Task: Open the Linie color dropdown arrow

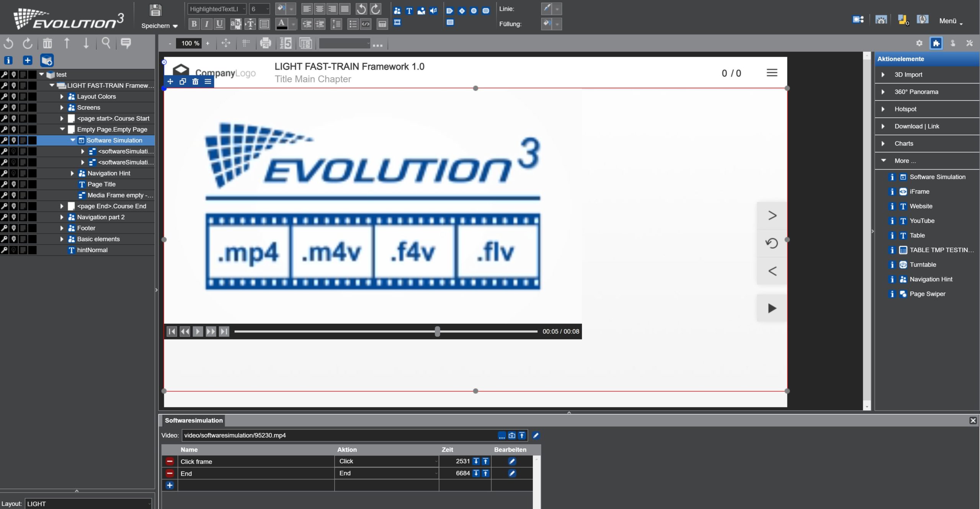Action: (x=557, y=9)
